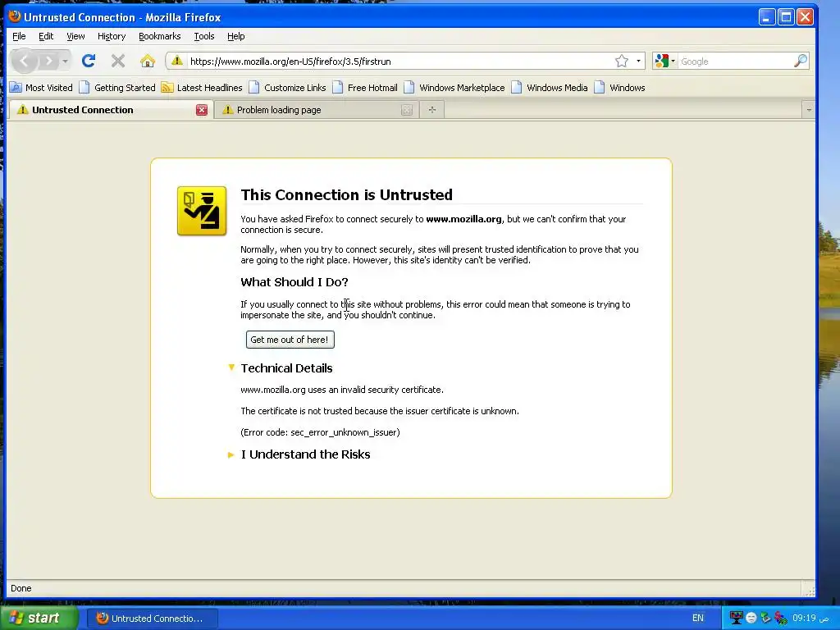This screenshot has height=630, width=840.
Task: Open the Edit menu
Action: 46,36
